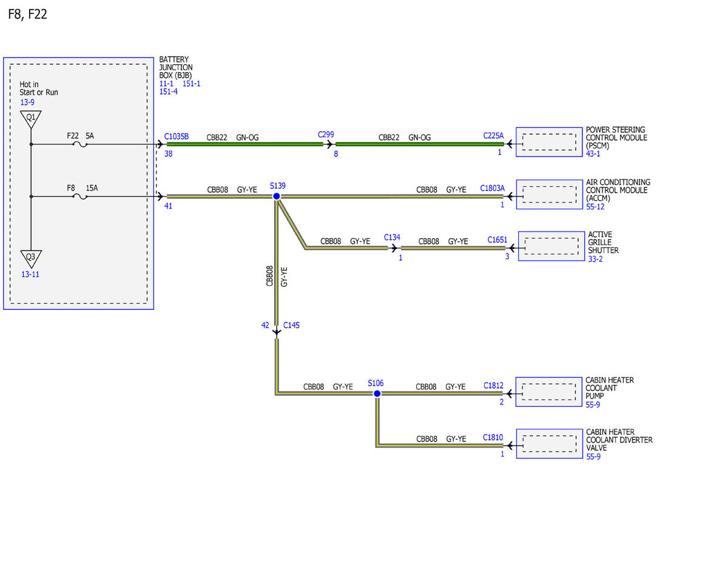Screen dimensions: 728x562
Task: Click the "Hot in Start or Run" label
Action: pyautogui.click(x=39, y=89)
